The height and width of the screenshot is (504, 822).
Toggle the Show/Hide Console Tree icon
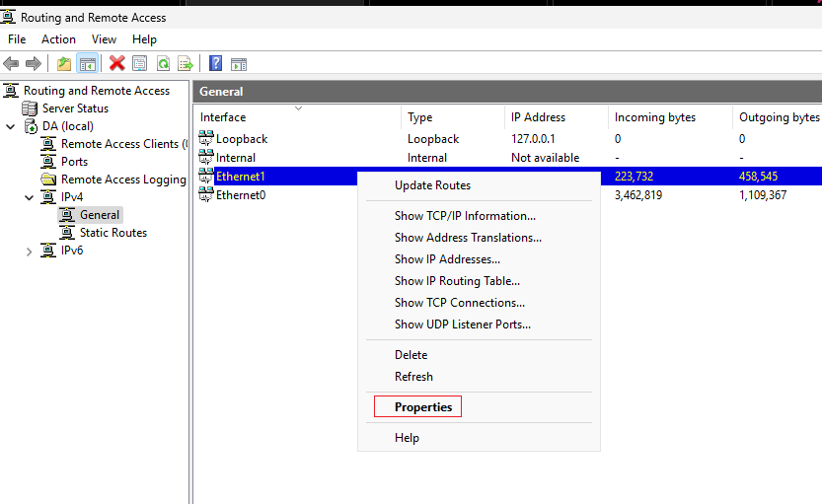[x=88, y=64]
